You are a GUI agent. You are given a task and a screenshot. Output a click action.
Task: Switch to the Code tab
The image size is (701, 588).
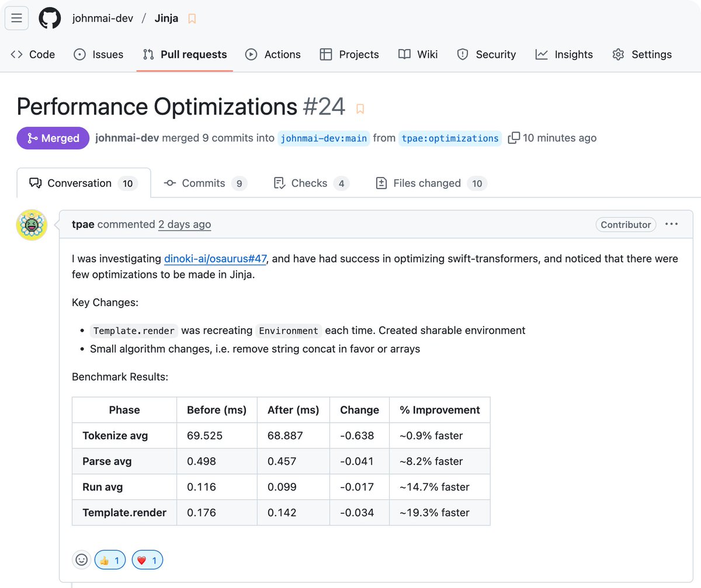pos(33,54)
